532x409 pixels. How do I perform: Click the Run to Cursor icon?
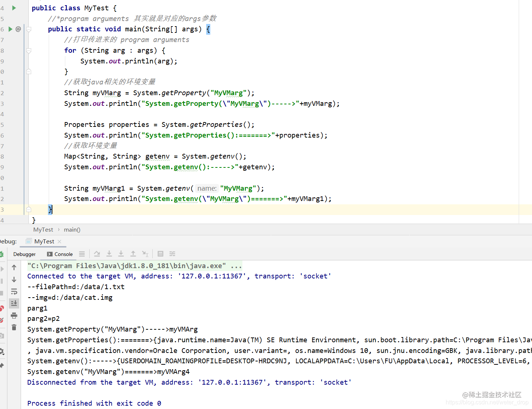[145, 254]
